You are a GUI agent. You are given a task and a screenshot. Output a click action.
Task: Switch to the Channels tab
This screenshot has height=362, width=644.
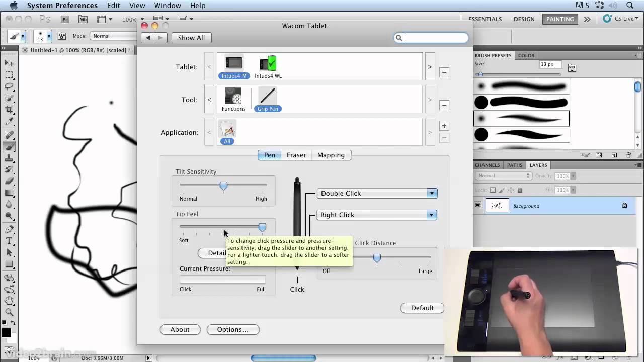(x=488, y=165)
